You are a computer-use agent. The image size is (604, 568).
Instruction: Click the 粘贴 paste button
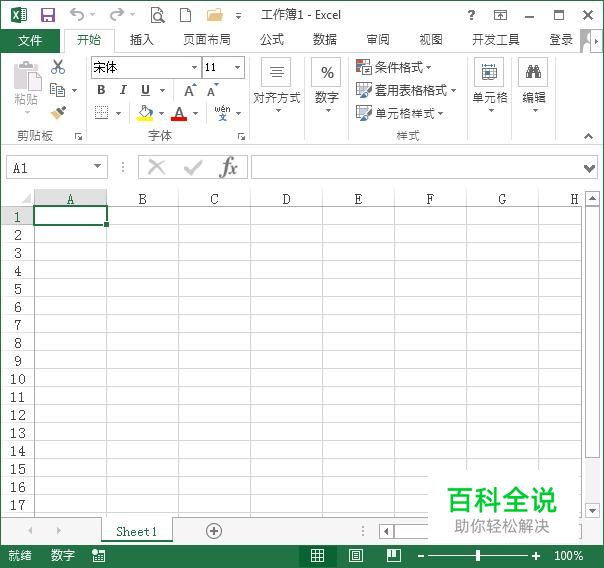26,87
